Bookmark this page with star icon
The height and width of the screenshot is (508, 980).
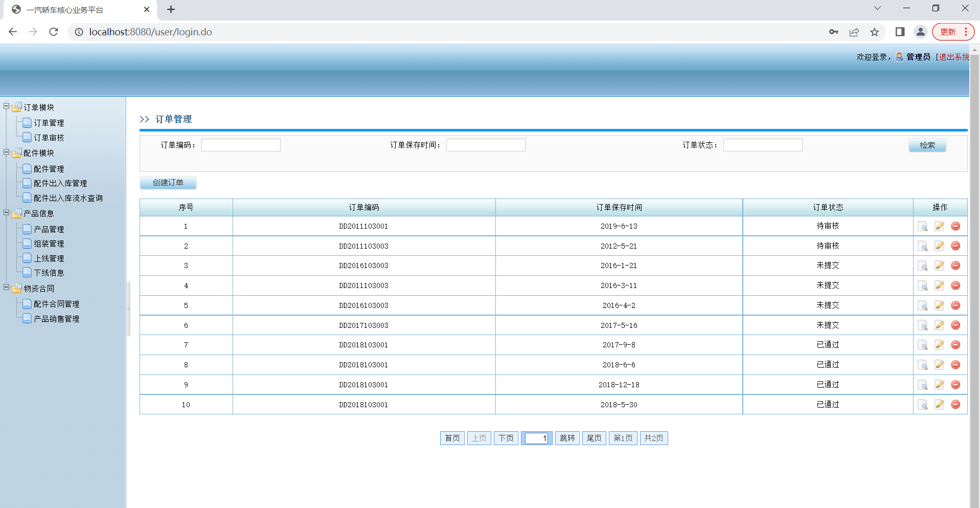(x=875, y=32)
